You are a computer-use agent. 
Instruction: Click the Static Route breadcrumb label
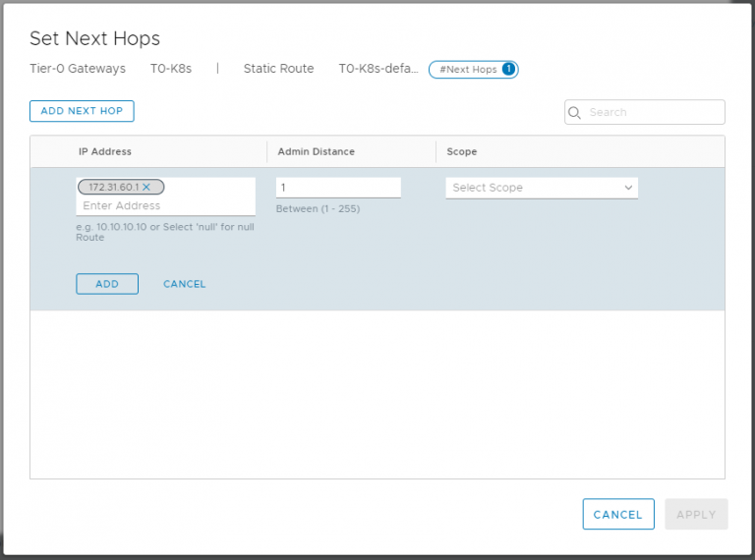[x=278, y=69]
